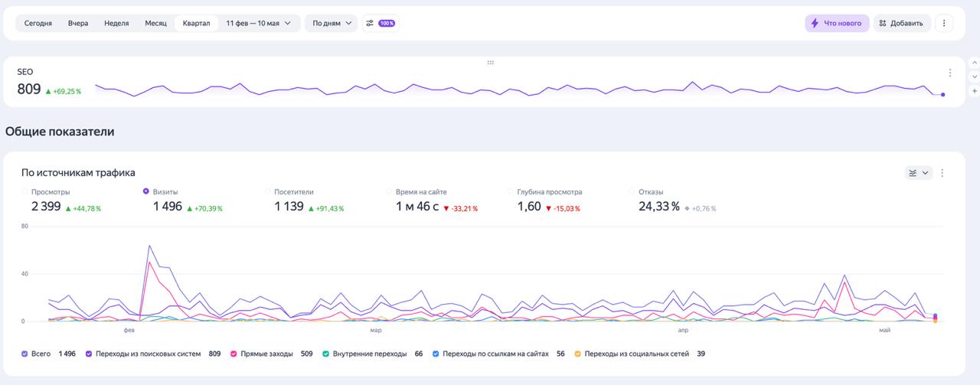Switch to the Месяц period tab
Image resolution: width=980 pixels, height=385 pixels.
(155, 23)
